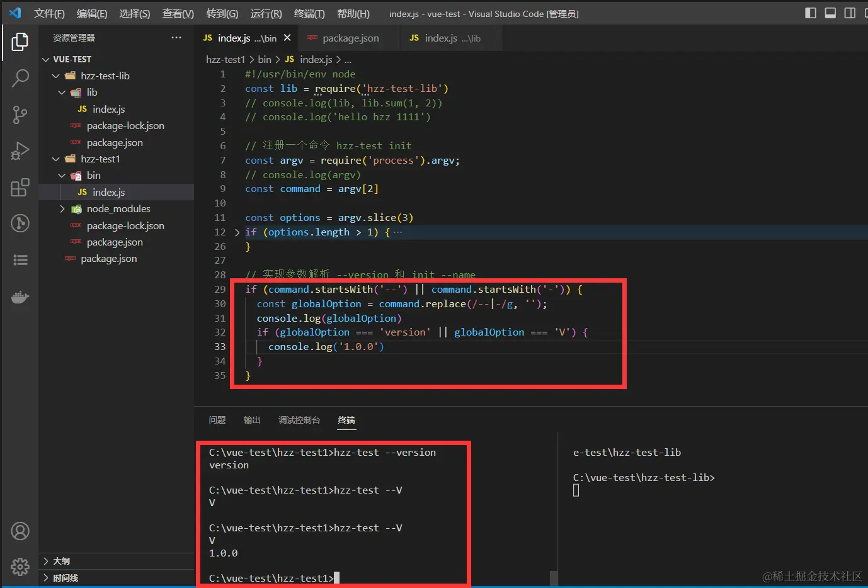Collapse the hzz-test1 folder
868x588 pixels.
point(56,159)
